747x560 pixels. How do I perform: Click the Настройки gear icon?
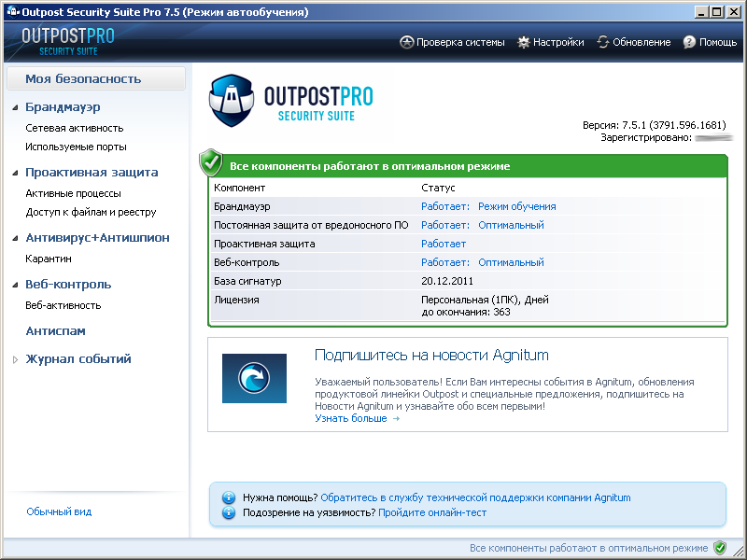click(524, 42)
